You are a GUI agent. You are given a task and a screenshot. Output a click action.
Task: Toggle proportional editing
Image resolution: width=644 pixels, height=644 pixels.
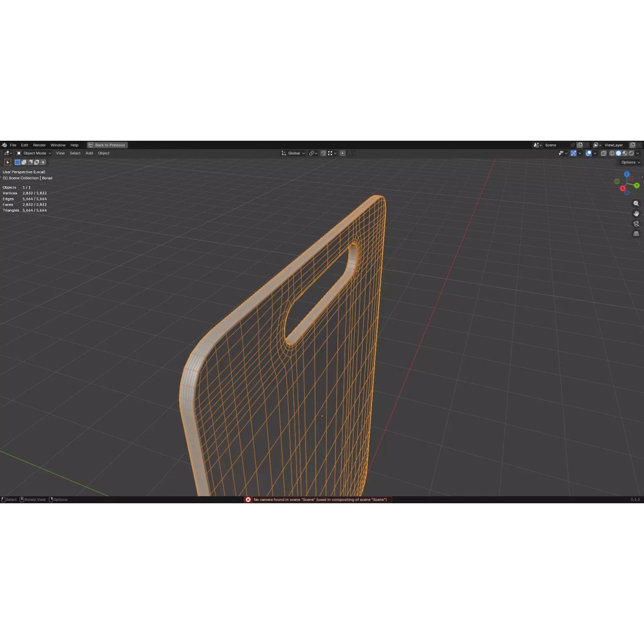click(x=342, y=153)
